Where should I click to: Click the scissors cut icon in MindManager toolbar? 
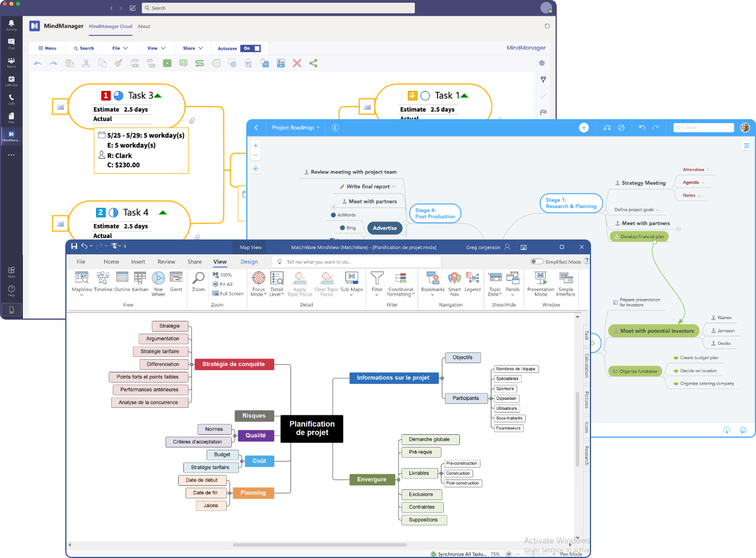86,63
